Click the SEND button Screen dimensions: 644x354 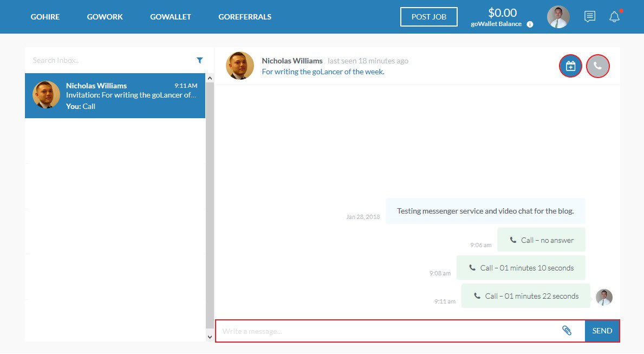pyautogui.click(x=602, y=331)
